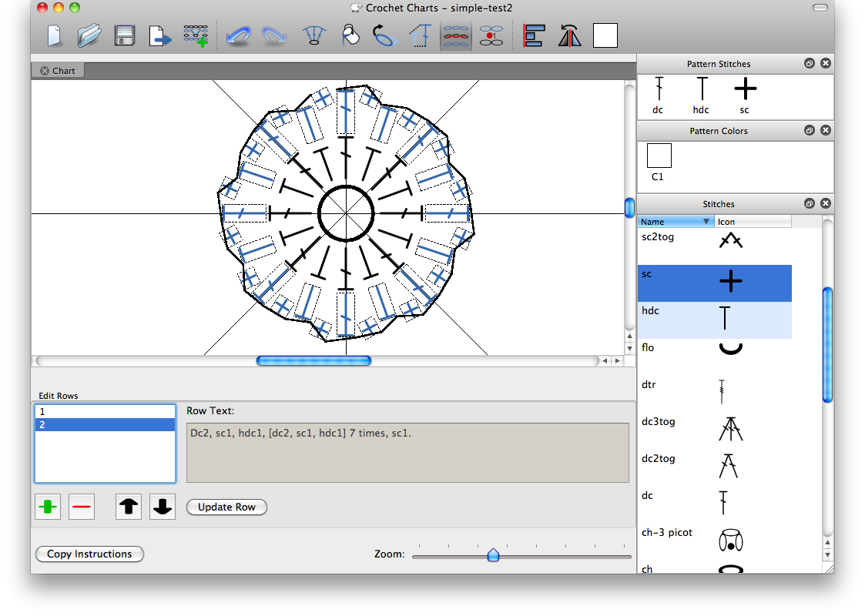Select the paint bucket color tool
This screenshot has width=865, height=616.
351,36
